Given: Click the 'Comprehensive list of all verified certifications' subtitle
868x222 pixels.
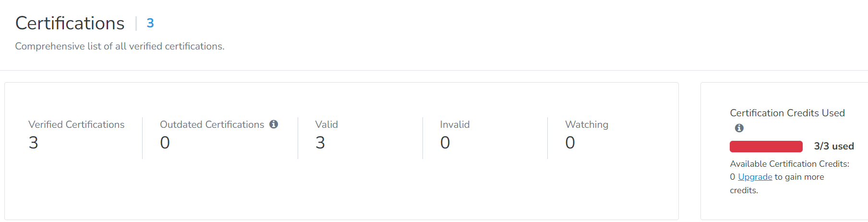Looking at the screenshot, I should (120, 46).
